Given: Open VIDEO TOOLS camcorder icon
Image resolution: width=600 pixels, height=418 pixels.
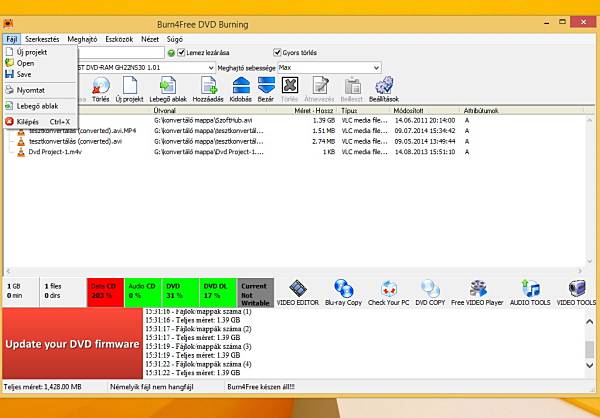Looking at the screenshot, I should (576, 288).
